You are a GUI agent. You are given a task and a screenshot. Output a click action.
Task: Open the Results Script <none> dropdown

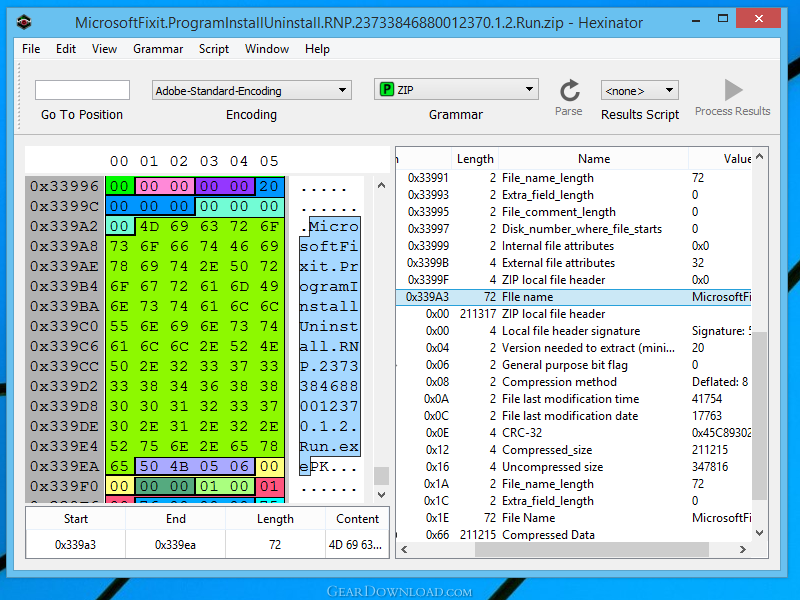click(x=640, y=91)
